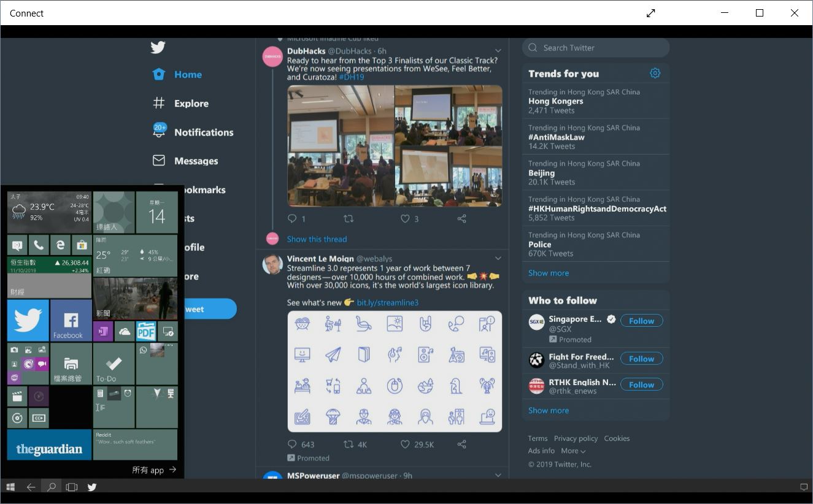Expand the Vincent Le Moign tweet chevron
The height and width of the screenshot is (504, 813).
point(498,258)
